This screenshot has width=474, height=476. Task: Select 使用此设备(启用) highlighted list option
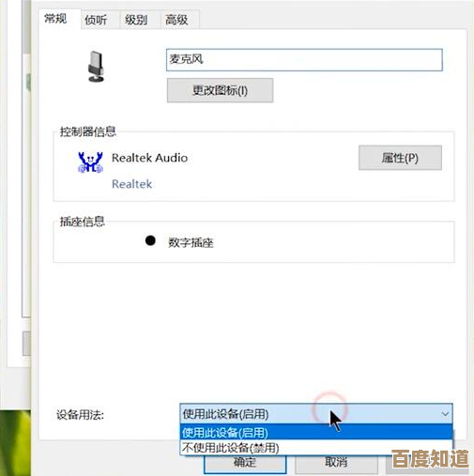coord(316,433)
